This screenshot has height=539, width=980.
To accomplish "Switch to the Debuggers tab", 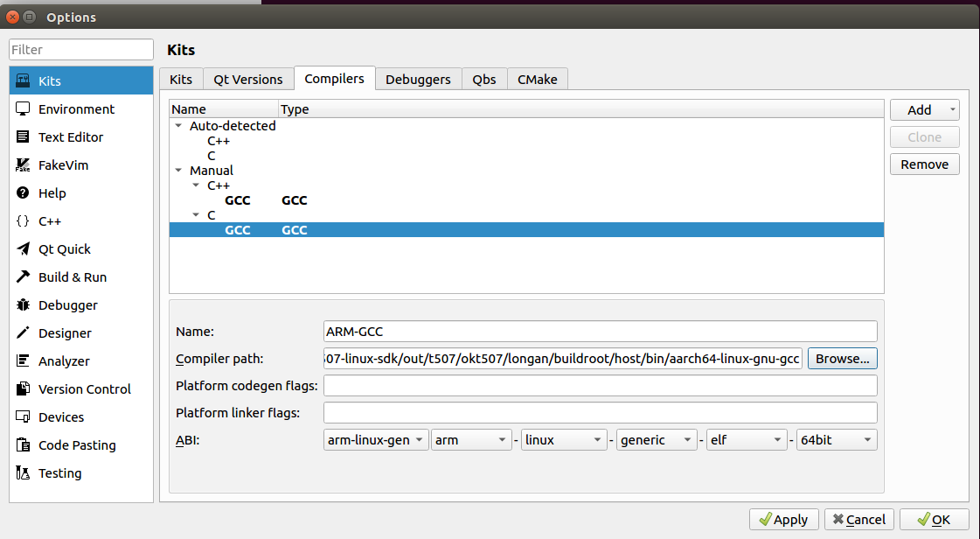I will pos(418,80).
